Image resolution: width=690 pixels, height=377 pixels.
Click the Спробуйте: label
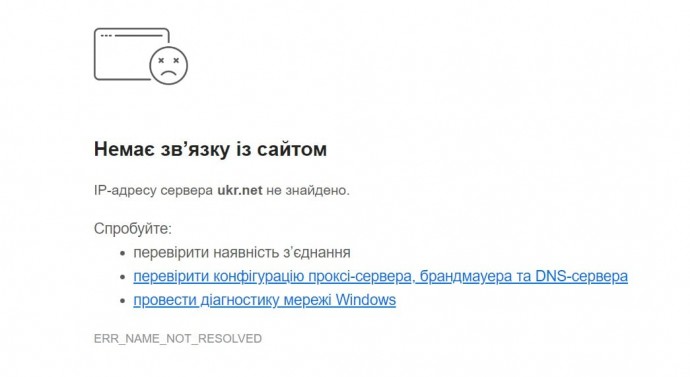tap(133, 229)
